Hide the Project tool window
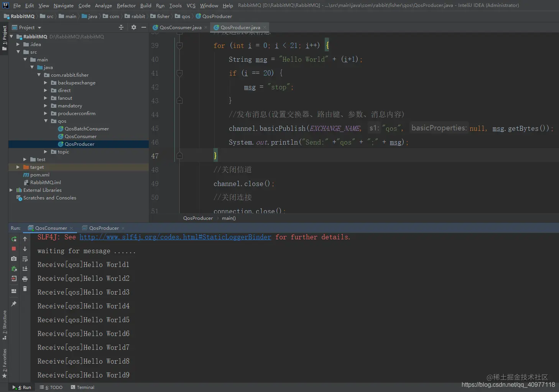The width and height of the screenshot is (559, 392). click(x=144, y=27)
